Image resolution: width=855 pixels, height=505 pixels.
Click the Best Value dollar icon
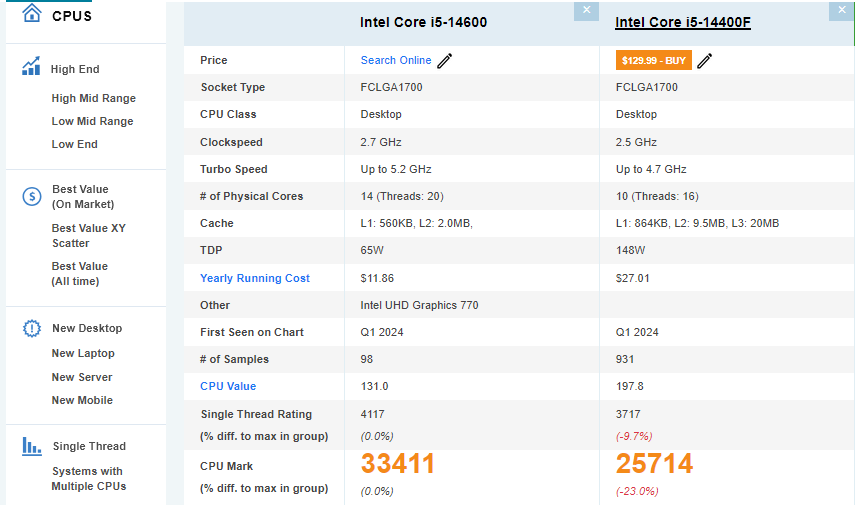32,196
